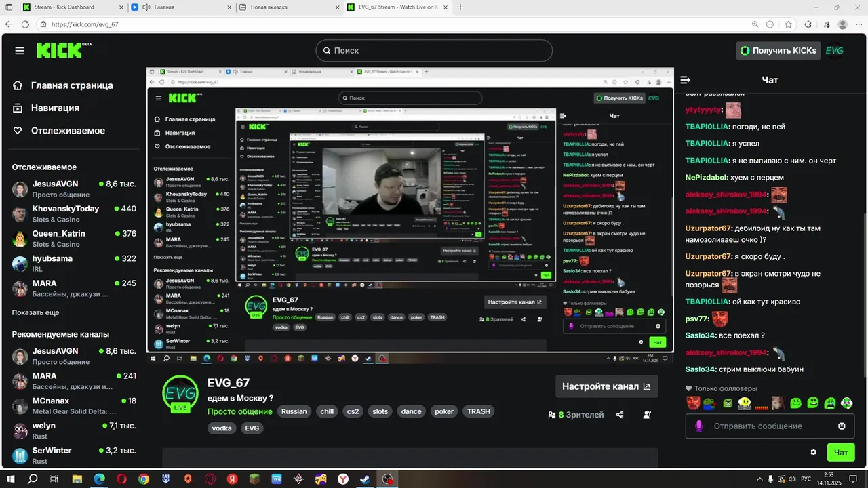
Task: Open Google Chrome from taskbar
Action: coord(144,479)
